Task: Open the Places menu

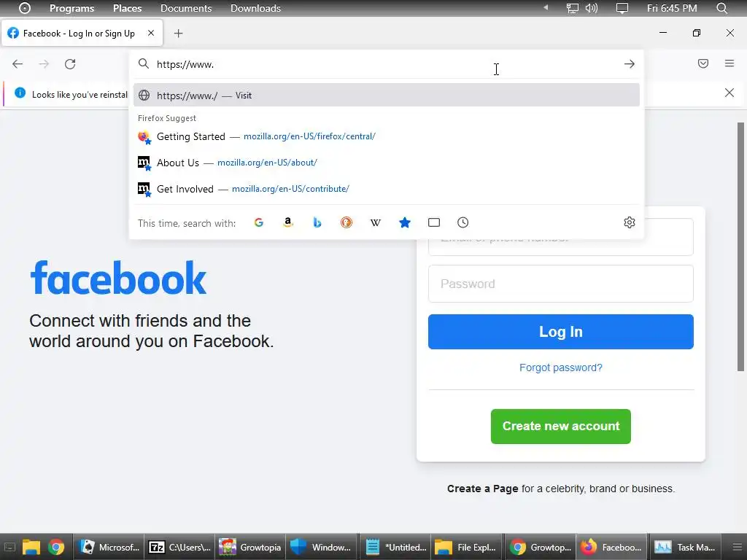Action: pos(127,8)
